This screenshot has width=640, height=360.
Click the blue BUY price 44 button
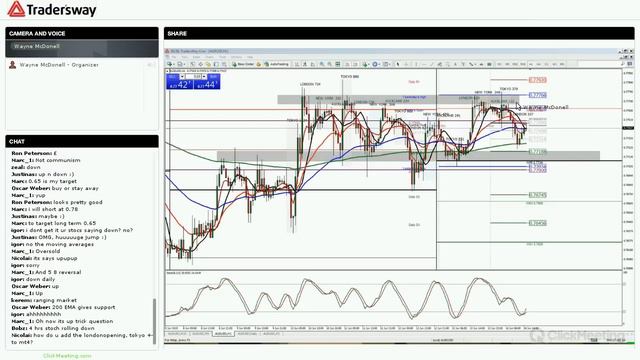pyautogui.click(x=207, y=84)
